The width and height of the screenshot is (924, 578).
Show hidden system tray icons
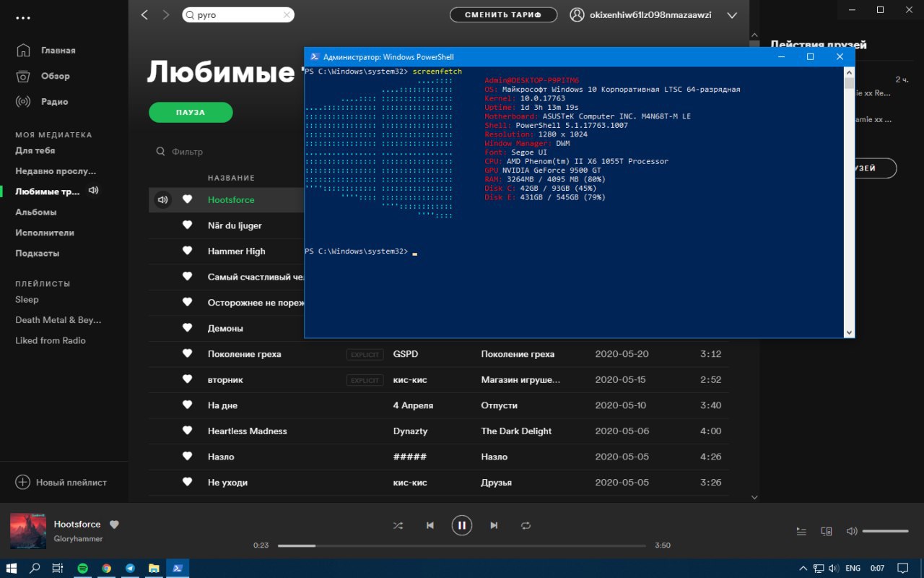803,568
